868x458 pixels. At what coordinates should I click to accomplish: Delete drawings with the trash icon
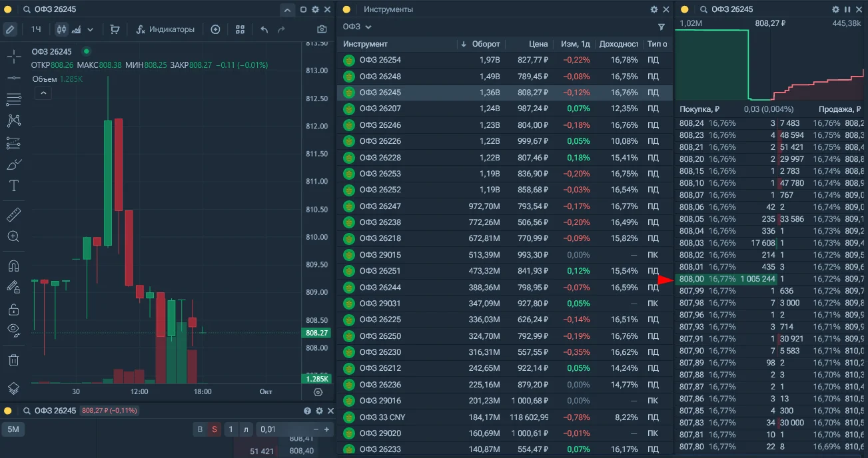13,360
